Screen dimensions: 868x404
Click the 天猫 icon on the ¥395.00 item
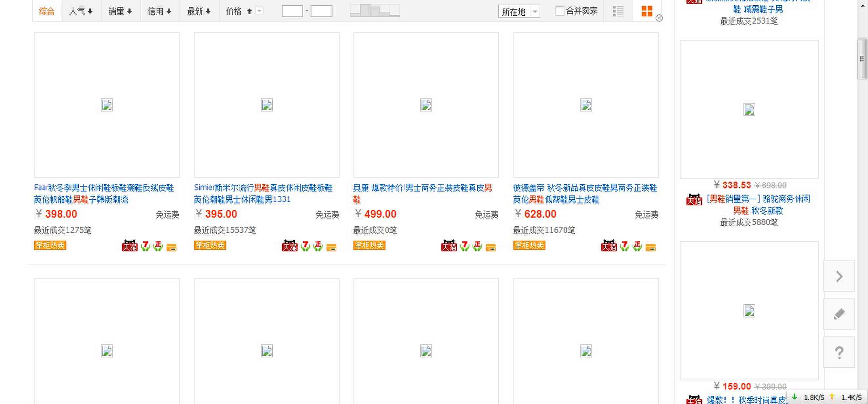tap(290, 246)
